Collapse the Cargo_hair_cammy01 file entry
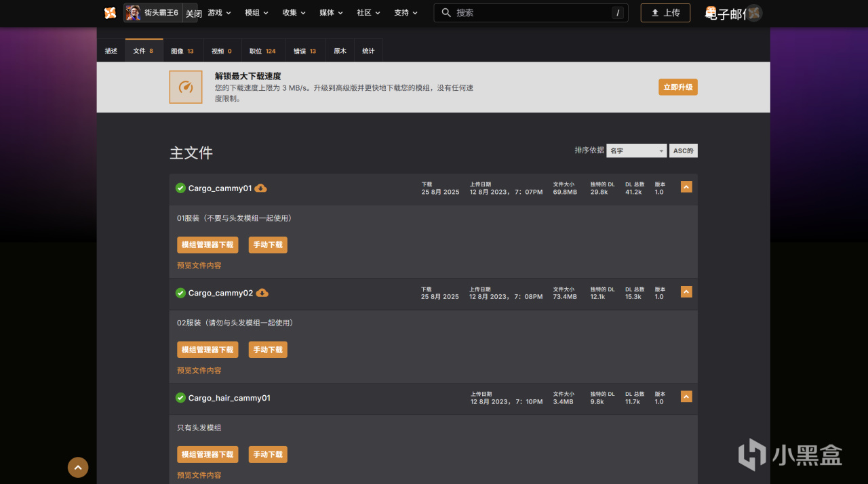 pos(686,397)
